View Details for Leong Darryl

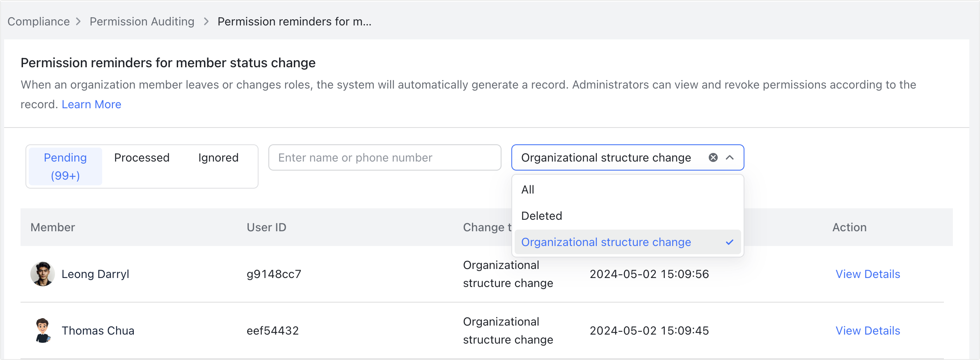(868, 274)
